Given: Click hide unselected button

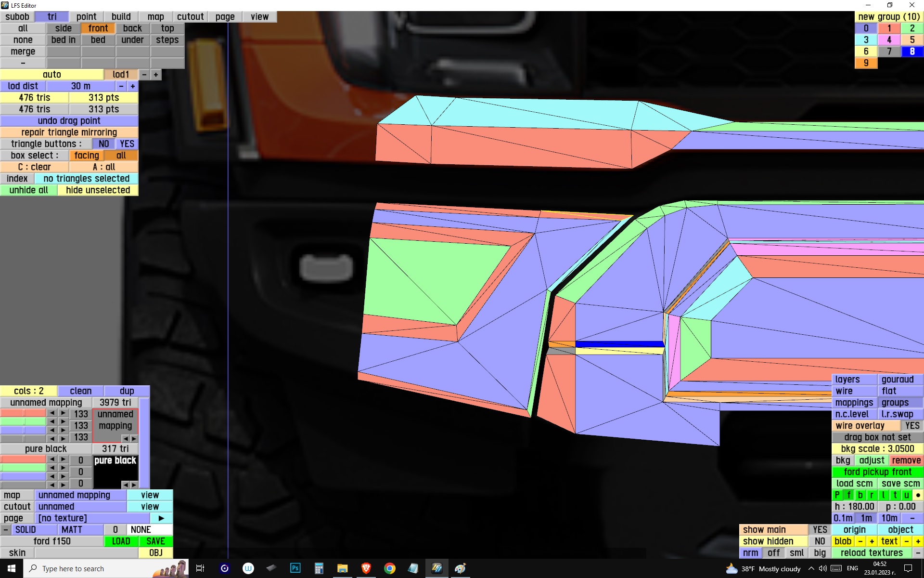Looking at the screenshot, I should (98, 190).
